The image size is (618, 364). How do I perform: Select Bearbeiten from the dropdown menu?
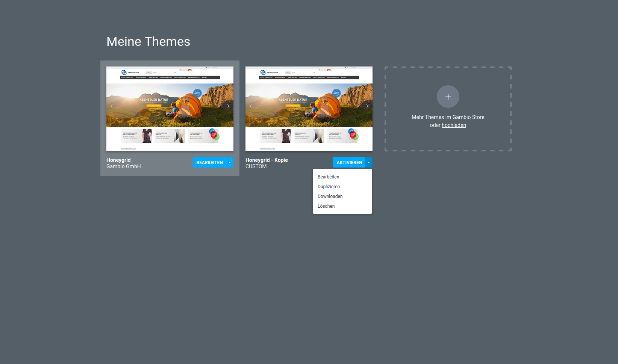click(x=328, y=177)
